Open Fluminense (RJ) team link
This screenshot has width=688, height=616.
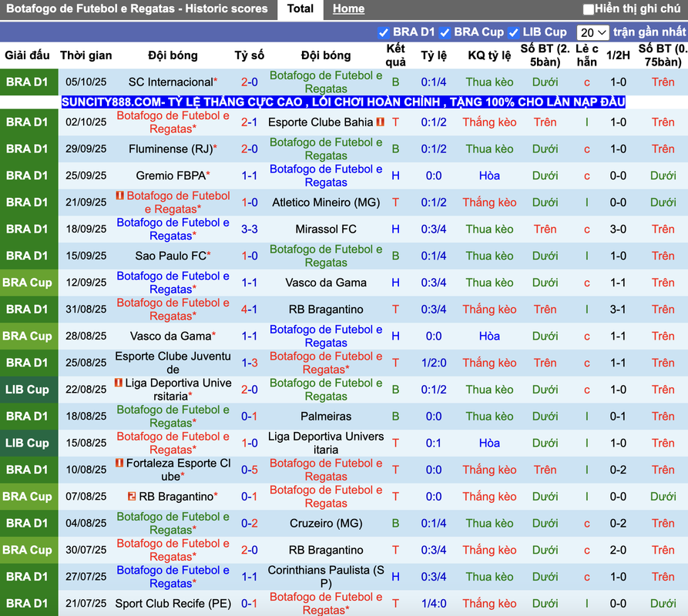point(171,149)
